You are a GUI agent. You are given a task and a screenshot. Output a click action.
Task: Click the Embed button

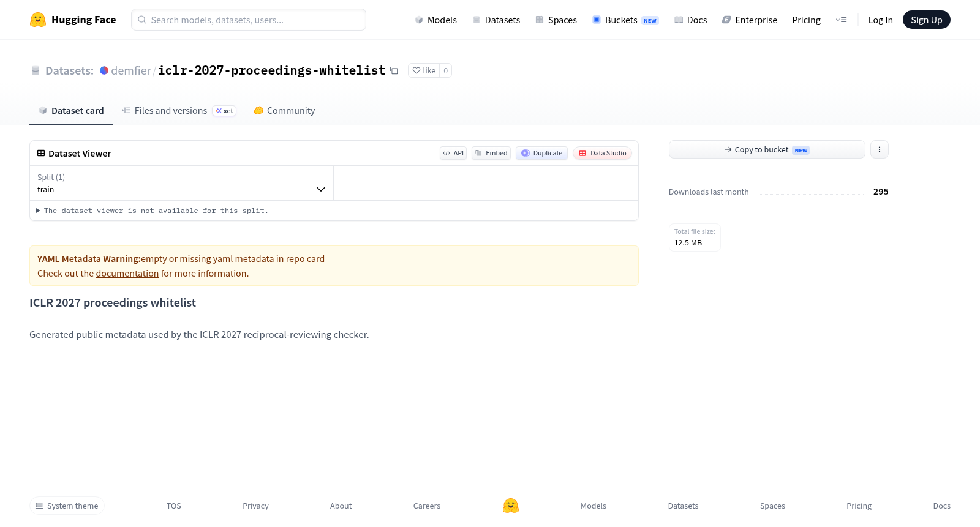point(491,153)
